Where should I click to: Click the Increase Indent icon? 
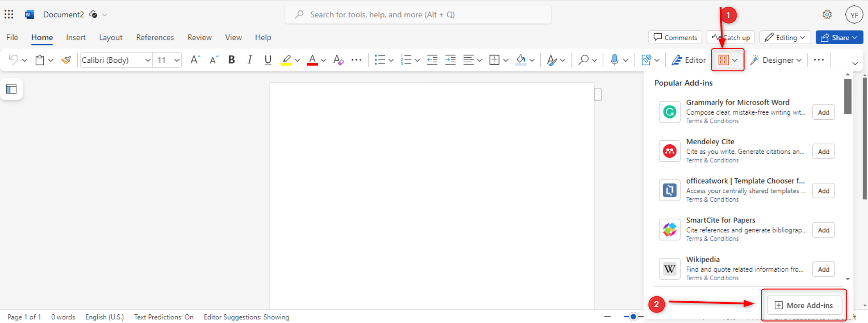(450, 60)
